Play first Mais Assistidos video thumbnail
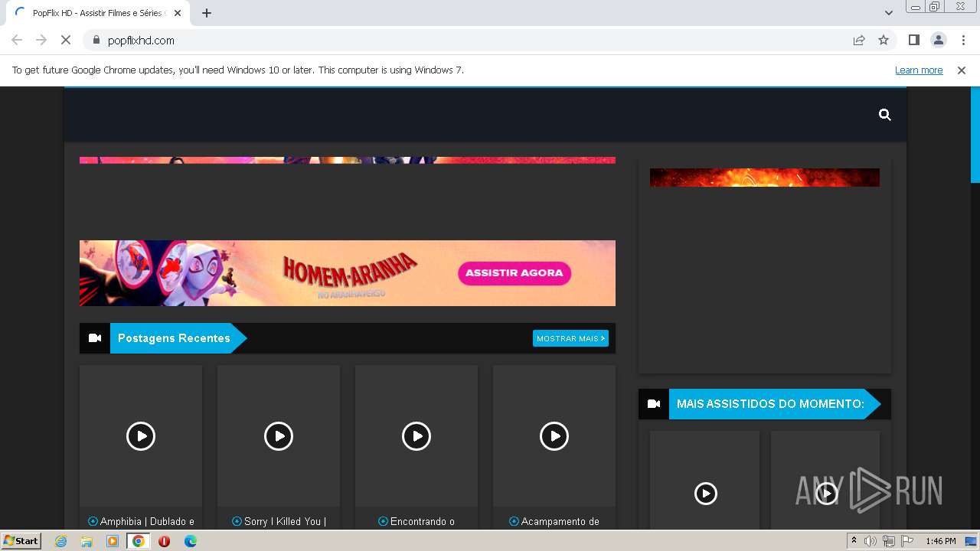The image size is (980, 551). tap(705, 494)
